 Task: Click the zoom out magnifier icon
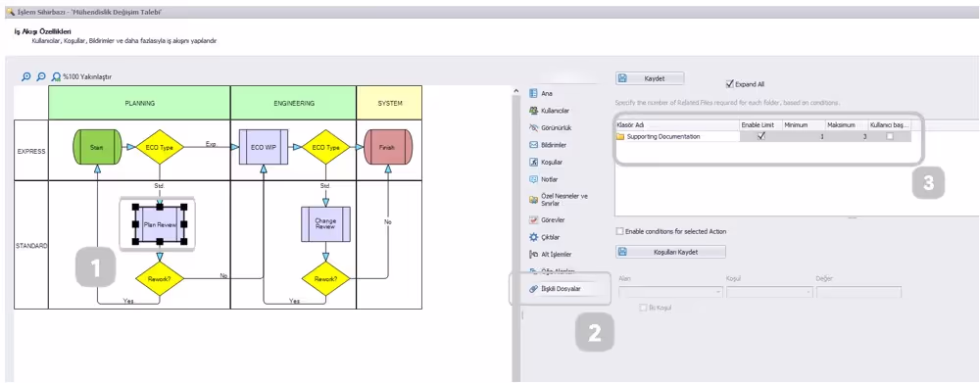(41, 76)
